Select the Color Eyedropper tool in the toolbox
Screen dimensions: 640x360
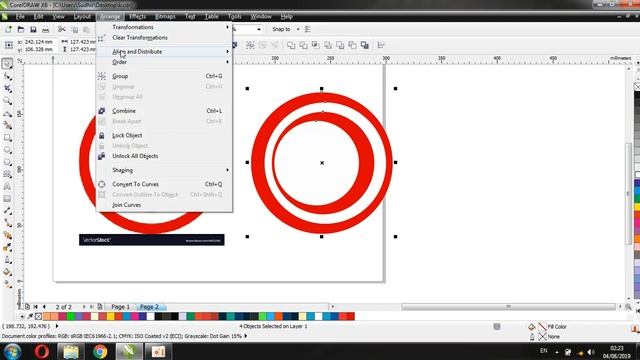pyautogui.click(x=7, y=247)
